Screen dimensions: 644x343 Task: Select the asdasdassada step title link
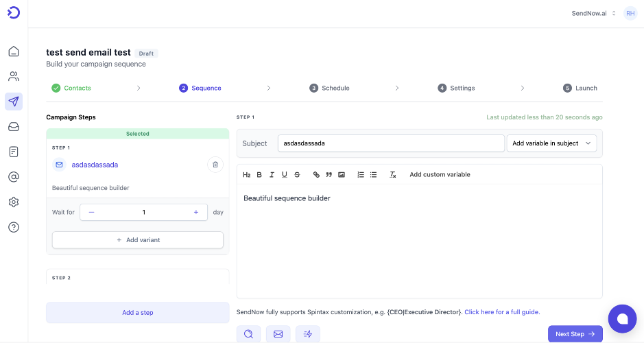[95, 165]
